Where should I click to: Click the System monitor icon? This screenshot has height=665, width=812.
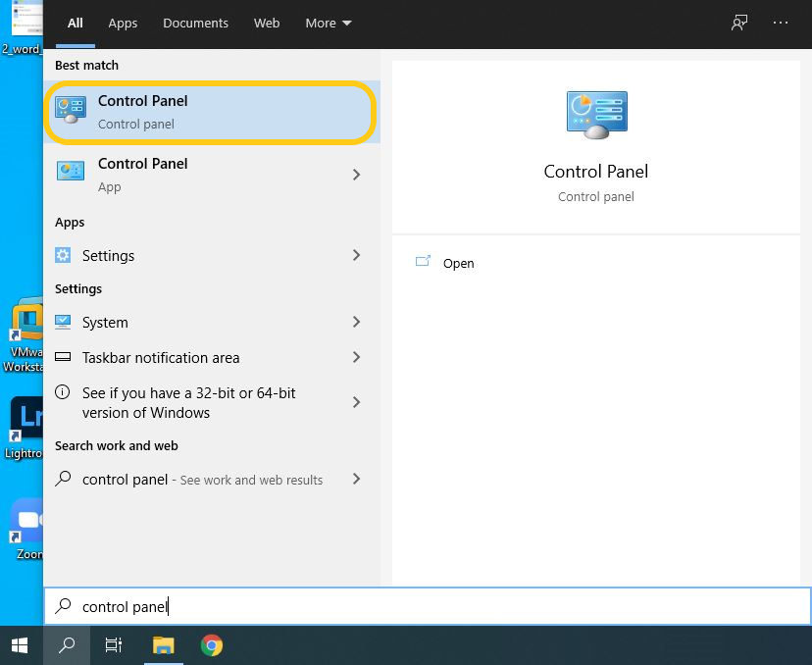[63, 322]
